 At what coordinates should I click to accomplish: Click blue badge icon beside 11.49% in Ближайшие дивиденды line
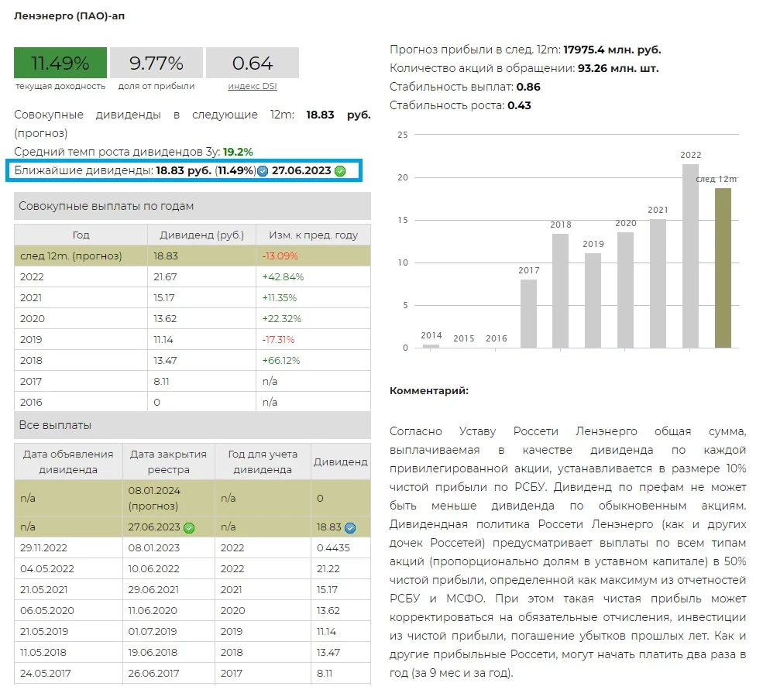coord(263,171)
